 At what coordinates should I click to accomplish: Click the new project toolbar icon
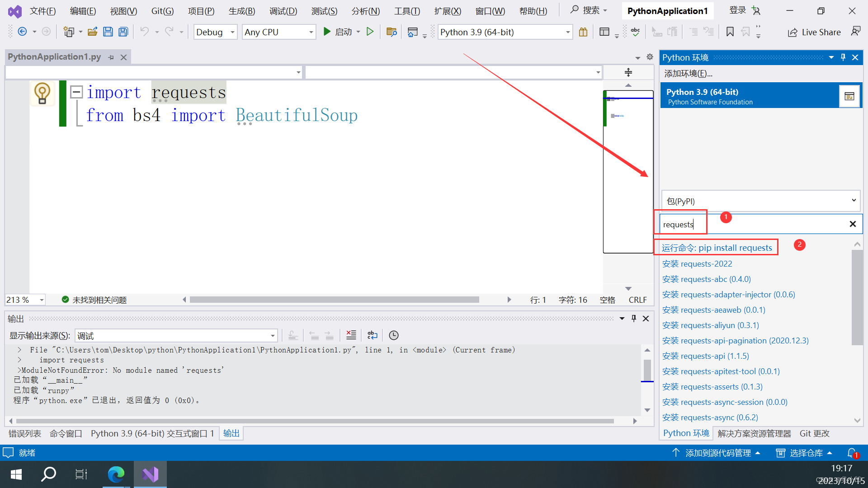coord(69,32)
